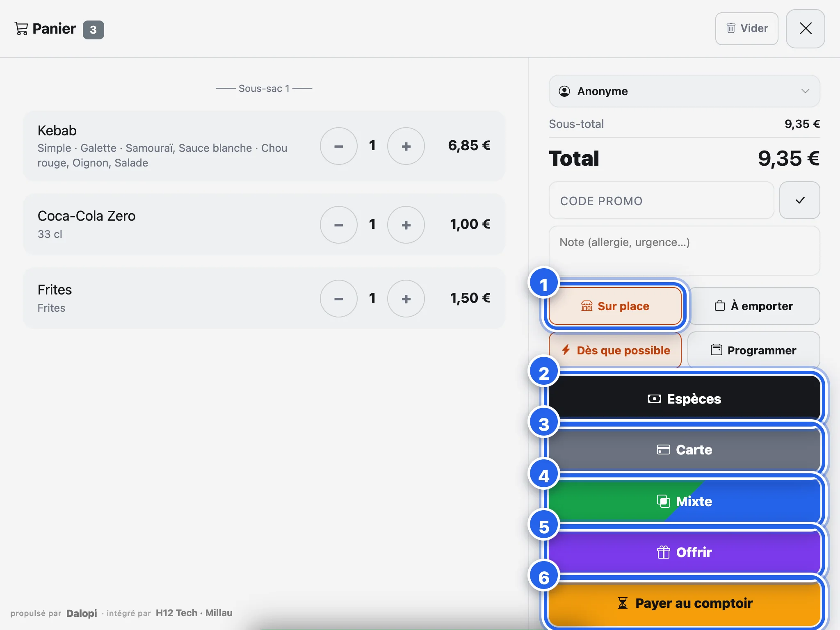Click the Sous-sac 1 header label
Screen dimensions: 840x630
pos(264,89)
